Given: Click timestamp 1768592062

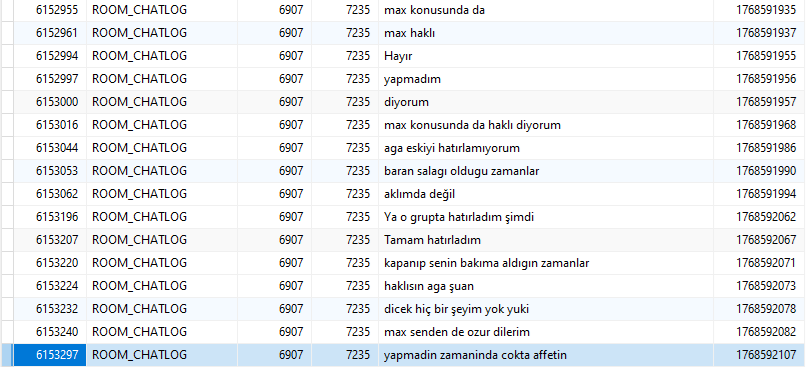Looking at the screenshot, I should tap(759, 217).
